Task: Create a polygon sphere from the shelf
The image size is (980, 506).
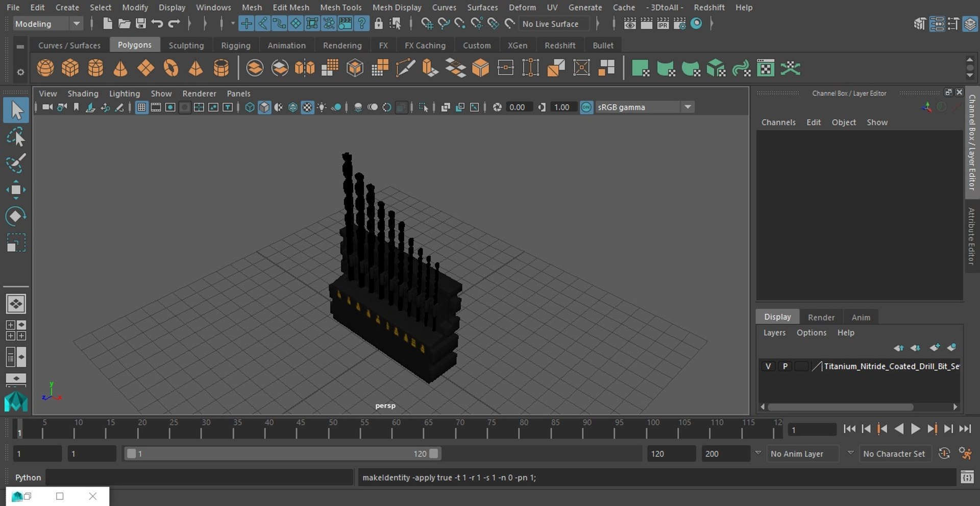Action: [45, 68]
